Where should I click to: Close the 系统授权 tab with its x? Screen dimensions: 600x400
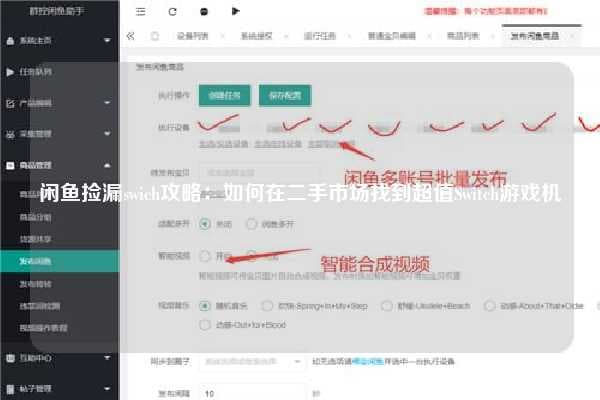tap(286, 36)
